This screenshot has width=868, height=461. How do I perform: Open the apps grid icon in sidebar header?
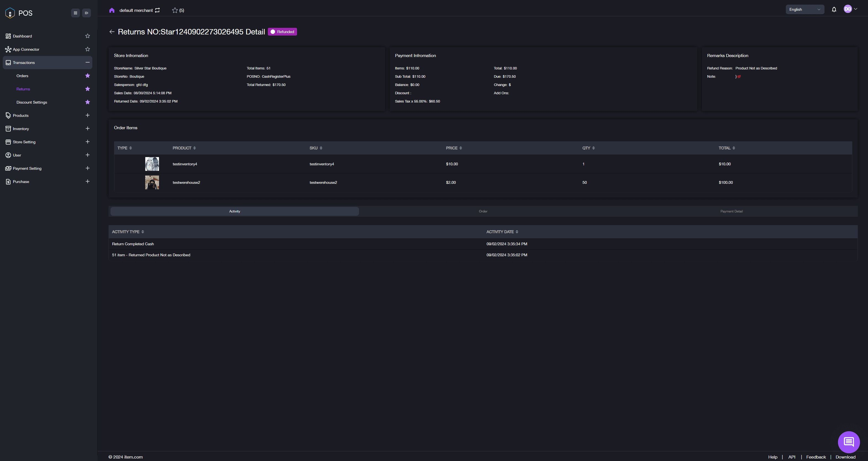pyautogui.click(x=76, y=13)
